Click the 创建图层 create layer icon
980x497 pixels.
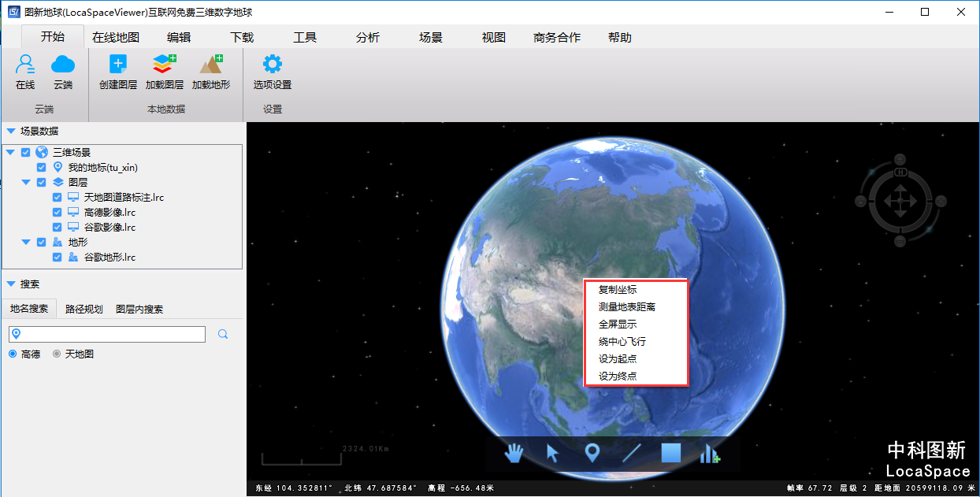point(118,64)
